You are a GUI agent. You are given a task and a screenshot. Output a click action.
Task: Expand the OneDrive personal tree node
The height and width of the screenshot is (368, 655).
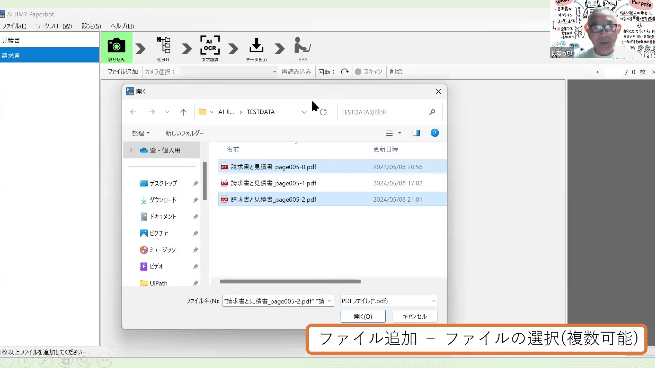[131, 150]
